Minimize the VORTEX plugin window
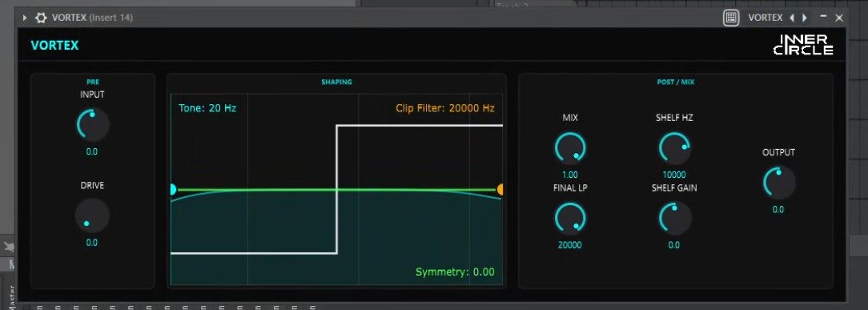Screen dimensions: 868x310 [823, 17]
